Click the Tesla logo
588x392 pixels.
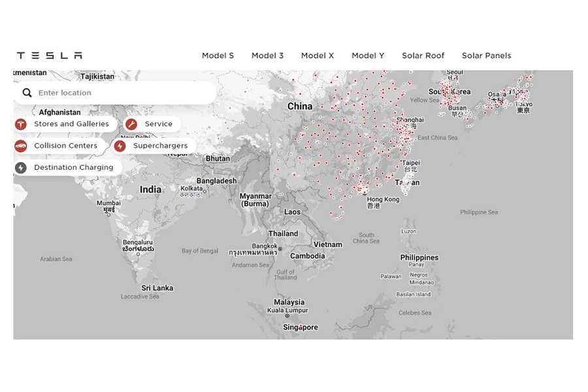point(50,56)
